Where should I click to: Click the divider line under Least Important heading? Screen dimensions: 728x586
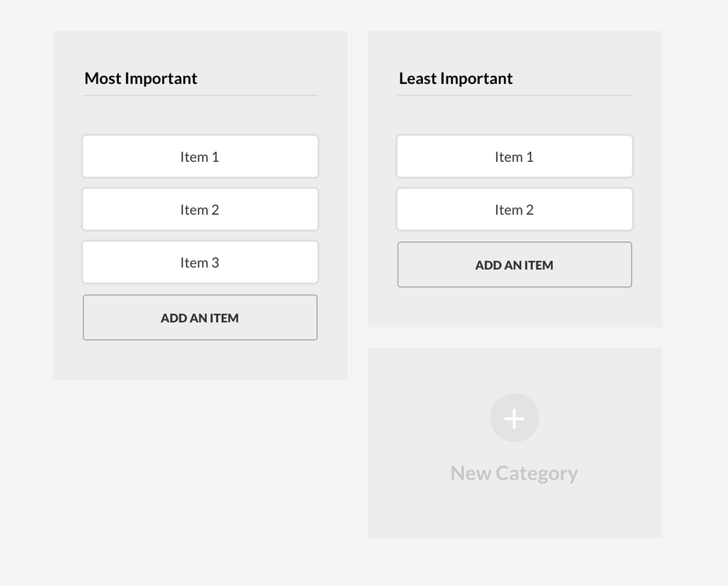[x=514, y=95]
